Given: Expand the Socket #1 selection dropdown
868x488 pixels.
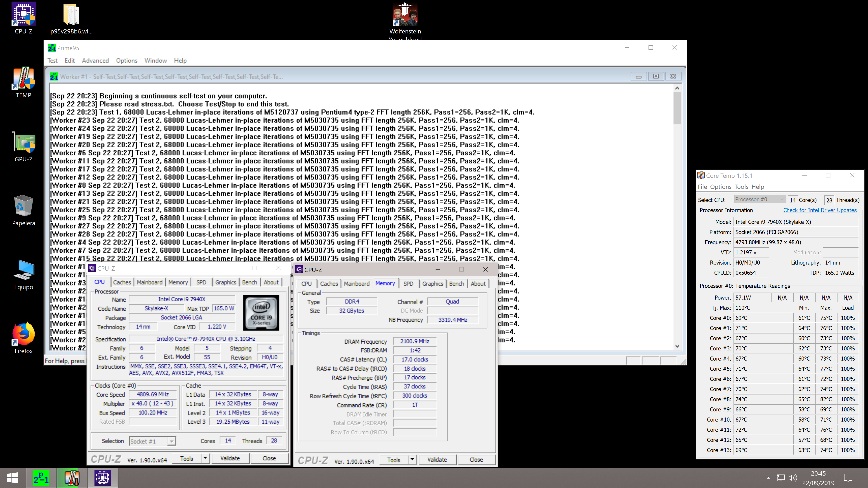Looking at the screenshot, I should pos(172,441).
